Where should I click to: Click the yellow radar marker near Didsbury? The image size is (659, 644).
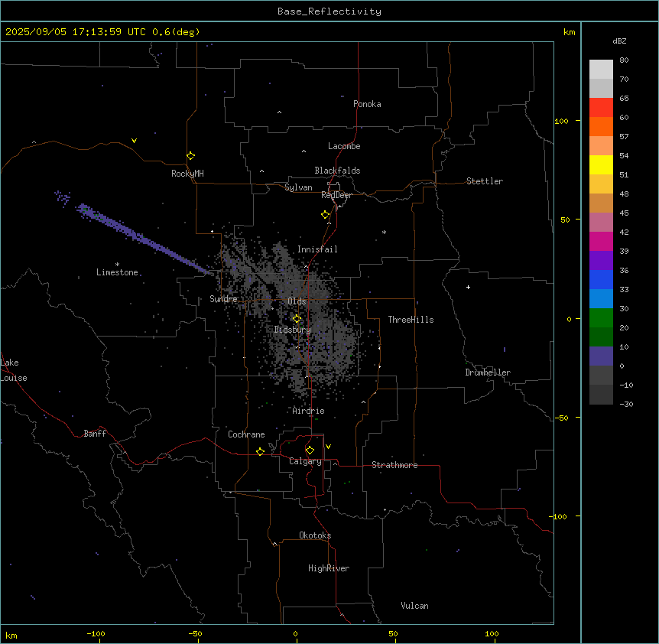[x=297, y=319]
